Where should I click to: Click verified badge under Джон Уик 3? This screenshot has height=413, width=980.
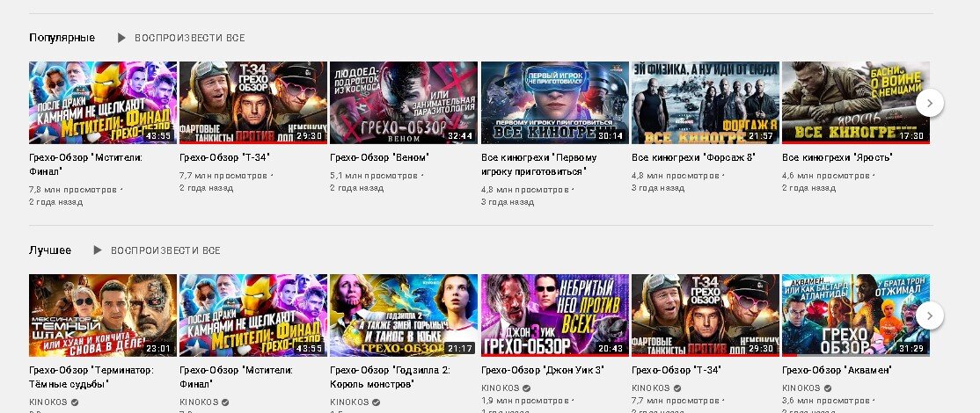(526, 388)
